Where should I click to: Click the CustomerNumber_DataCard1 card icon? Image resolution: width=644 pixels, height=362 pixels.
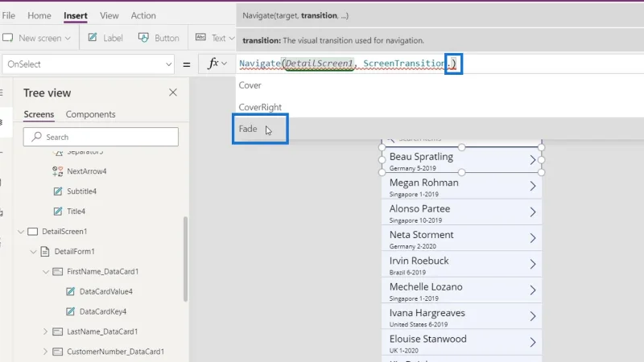58,352
